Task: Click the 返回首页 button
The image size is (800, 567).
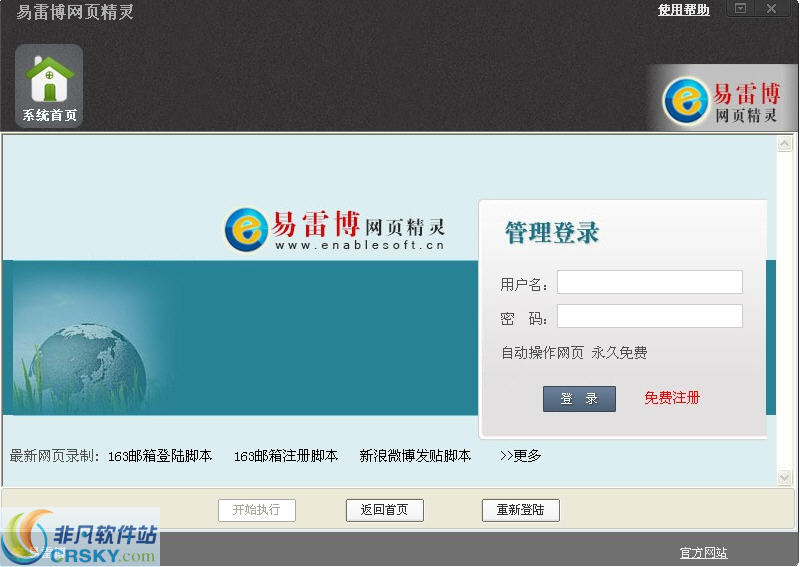Action: (x=385, y=510)
